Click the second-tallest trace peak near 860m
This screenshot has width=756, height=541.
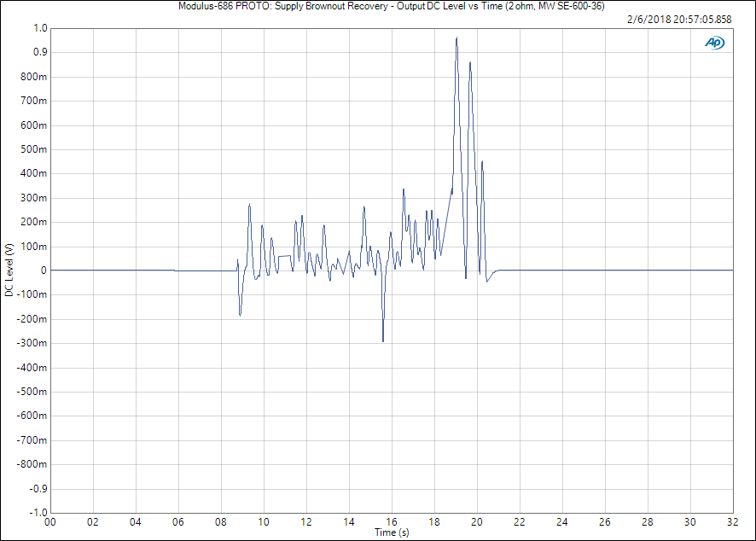(x=470, y=62)
